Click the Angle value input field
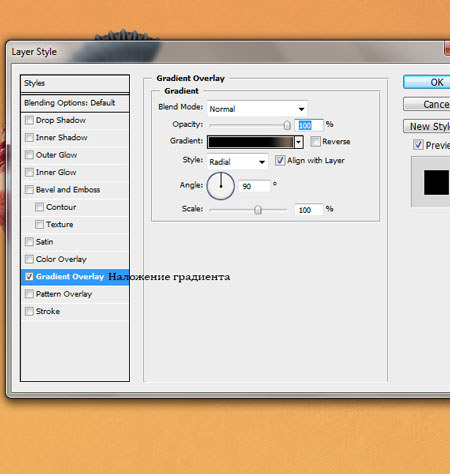 [254, 186]
